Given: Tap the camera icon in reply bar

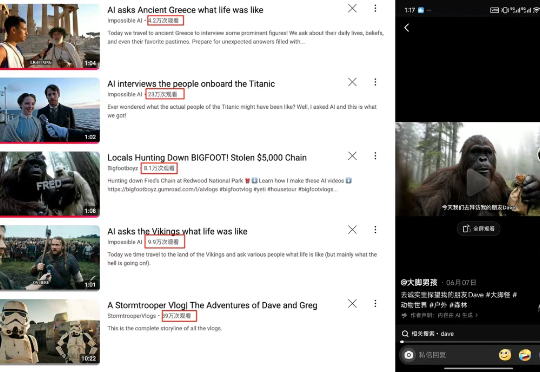Looking at the screenshot, I should pos(409,355).
